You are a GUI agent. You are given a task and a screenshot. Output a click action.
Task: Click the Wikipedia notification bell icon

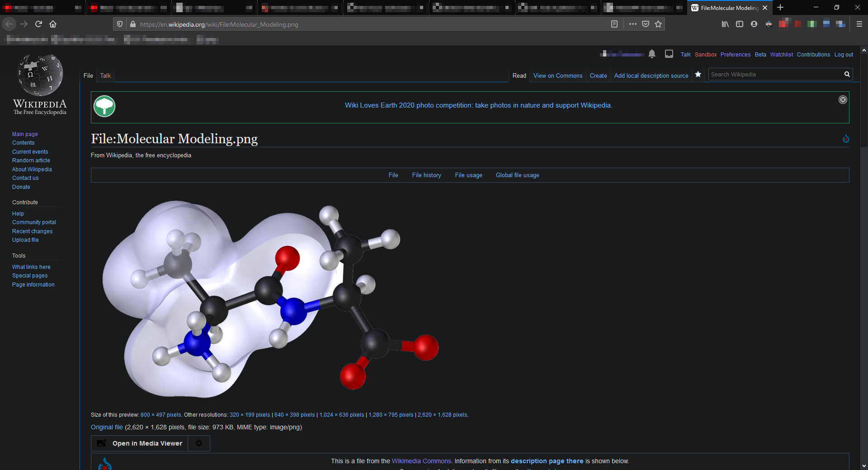pyautogui.click(x=652, y=54)
